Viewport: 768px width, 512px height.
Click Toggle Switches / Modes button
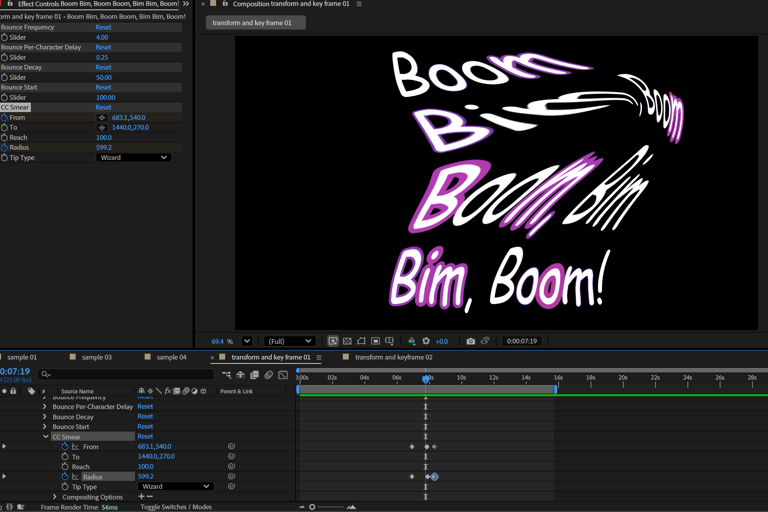pyautogui.click(x=176, y=507)
